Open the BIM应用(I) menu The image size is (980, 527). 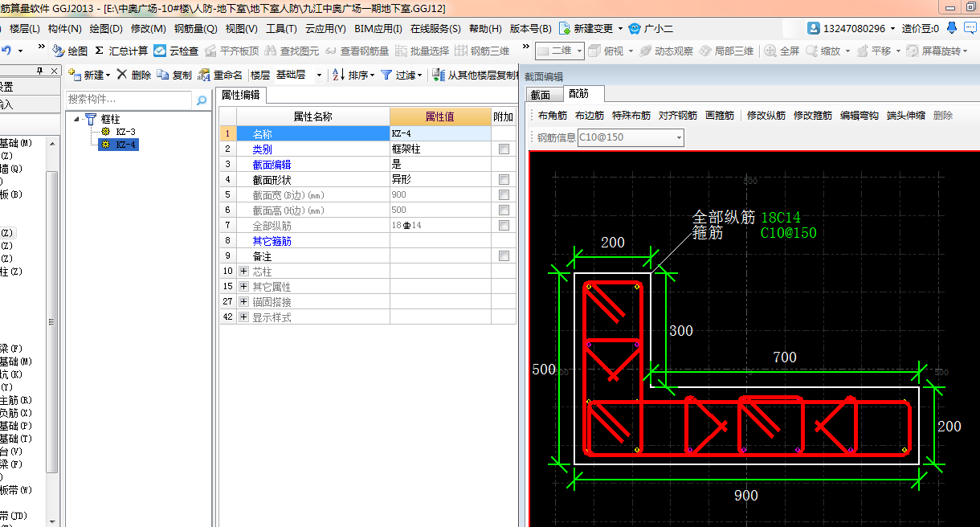click(x=378, y=28)
